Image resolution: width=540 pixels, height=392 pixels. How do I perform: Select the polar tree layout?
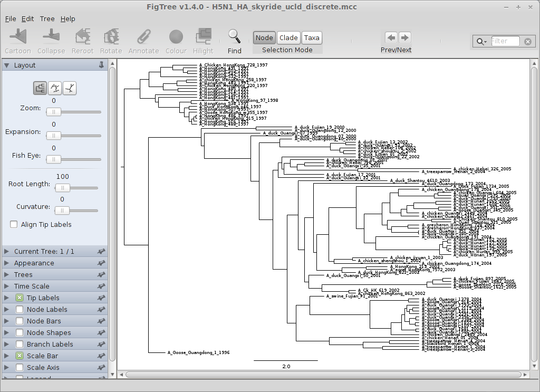55,88
